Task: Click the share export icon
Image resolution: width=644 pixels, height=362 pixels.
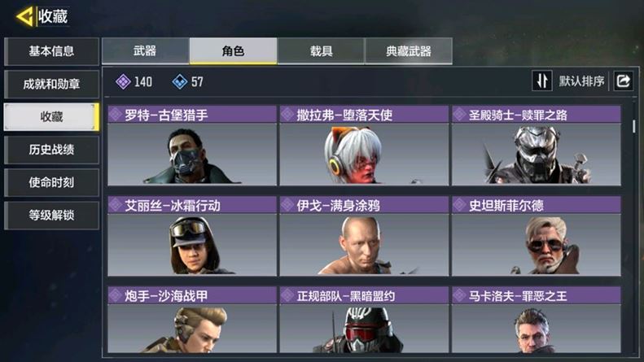Action: coord(623,81)
